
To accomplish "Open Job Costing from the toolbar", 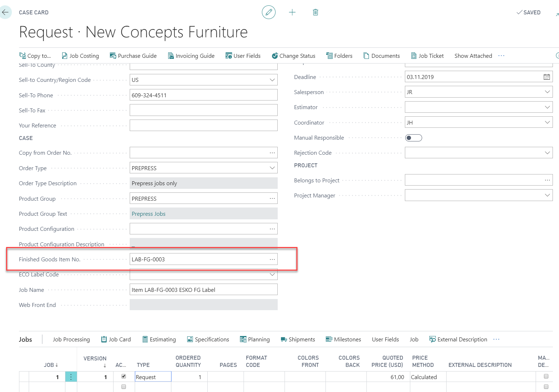I will [80, 56].
